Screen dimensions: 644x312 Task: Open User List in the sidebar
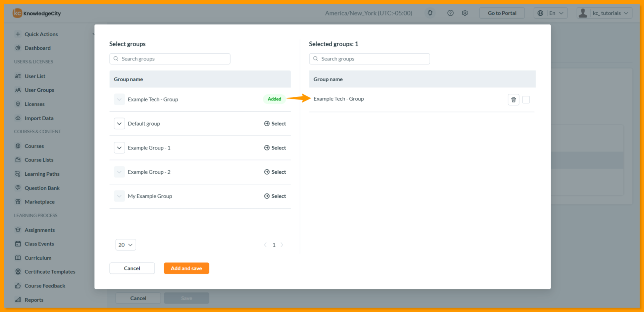coord(35,76)
